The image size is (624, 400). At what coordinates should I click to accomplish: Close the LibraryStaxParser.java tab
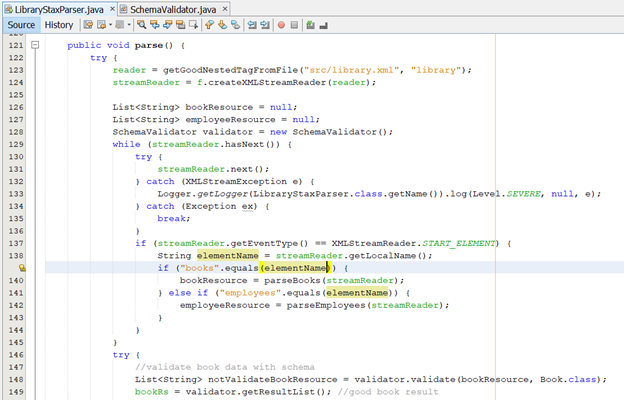coord(112,8)
